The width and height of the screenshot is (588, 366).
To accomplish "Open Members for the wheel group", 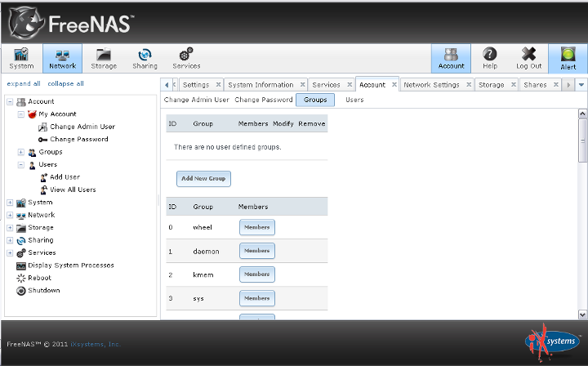I will (x=257, y=227).
